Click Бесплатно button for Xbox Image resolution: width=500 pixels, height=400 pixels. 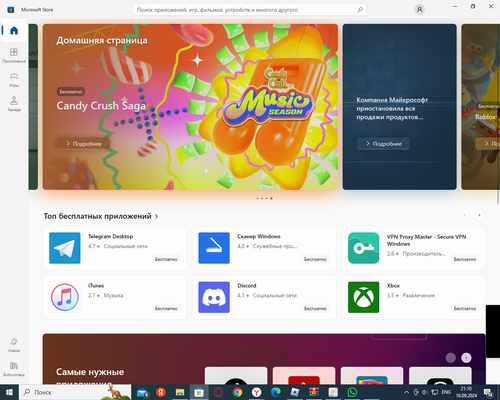click(x=465, y=308)
